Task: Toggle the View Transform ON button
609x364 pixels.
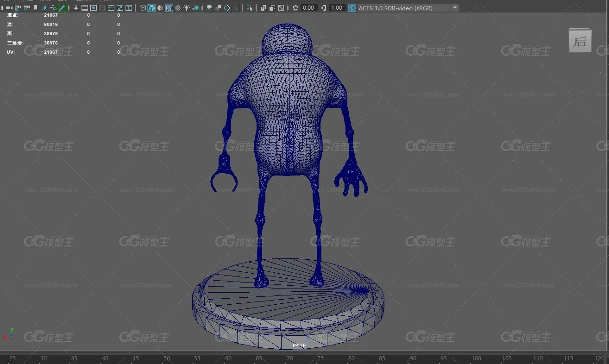Action: click(x=352, y=8)
